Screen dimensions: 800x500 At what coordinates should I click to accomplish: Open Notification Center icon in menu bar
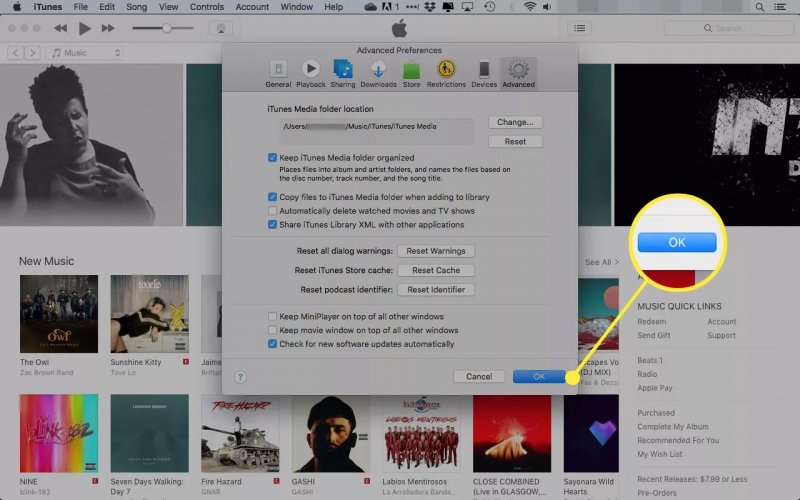click(780, 7)
